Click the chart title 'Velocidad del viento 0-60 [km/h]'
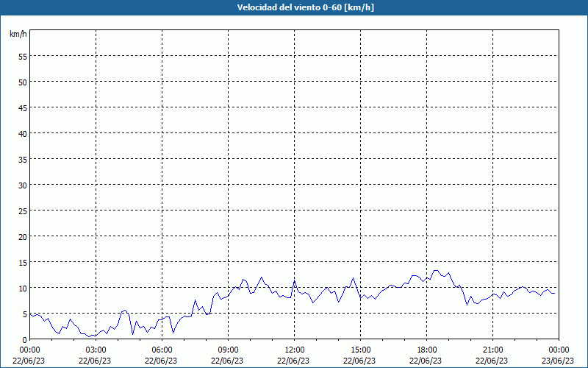Image resolution: width=588 pixels, height=368 pixels. click(x=305, y=7)
